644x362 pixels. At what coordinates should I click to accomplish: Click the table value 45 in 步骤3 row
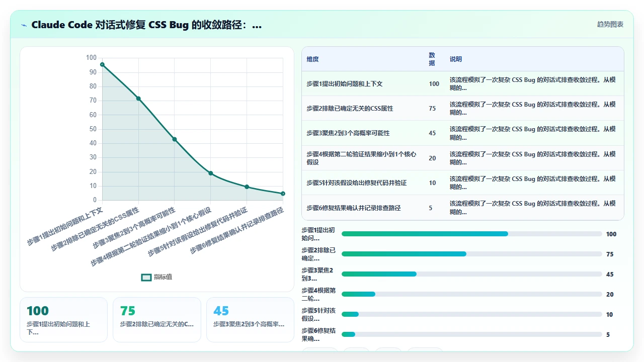pyautogui.click(x=432, y=133)
